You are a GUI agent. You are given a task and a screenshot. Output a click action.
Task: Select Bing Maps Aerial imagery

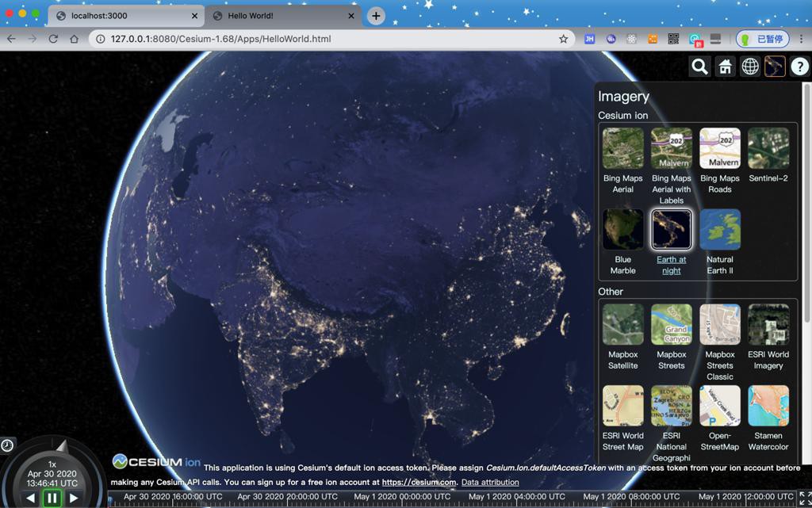click(623, 148)
